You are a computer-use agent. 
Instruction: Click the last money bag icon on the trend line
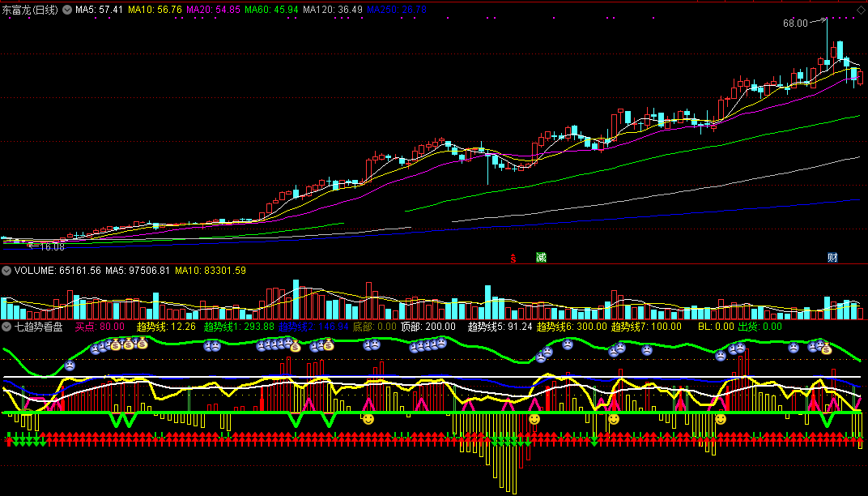(x=827, y=349)
